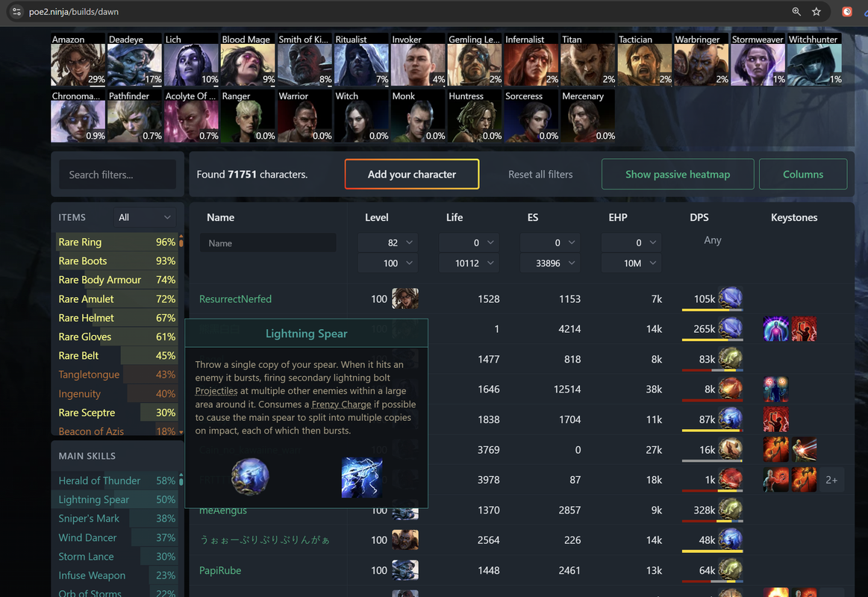Open the browser zoom magnifier icon
The width and height of the screenshot is (868, 597).
click(x=796, y=12)
